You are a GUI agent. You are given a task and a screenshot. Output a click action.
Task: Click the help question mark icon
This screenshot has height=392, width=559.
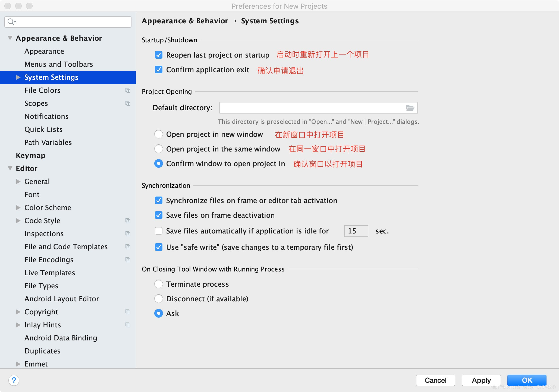(14, 380)
